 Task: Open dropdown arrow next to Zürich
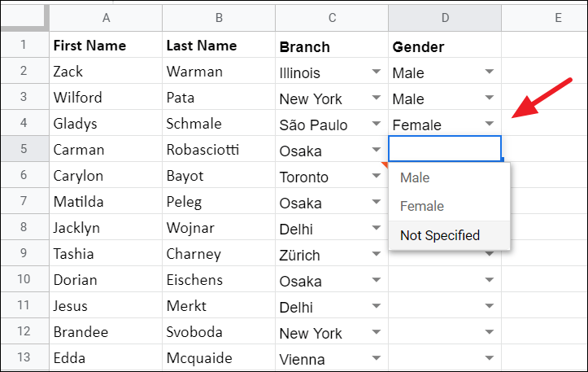[x=376, y=254]
